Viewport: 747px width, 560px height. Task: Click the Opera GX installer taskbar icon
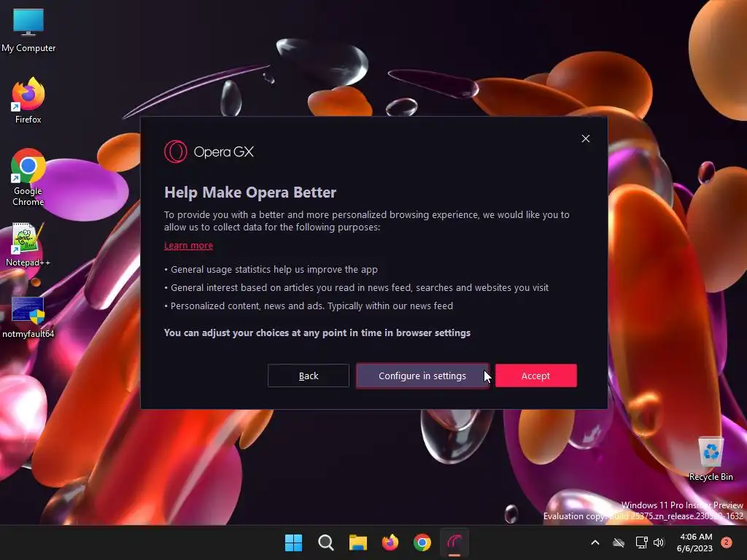coord(454,542)
